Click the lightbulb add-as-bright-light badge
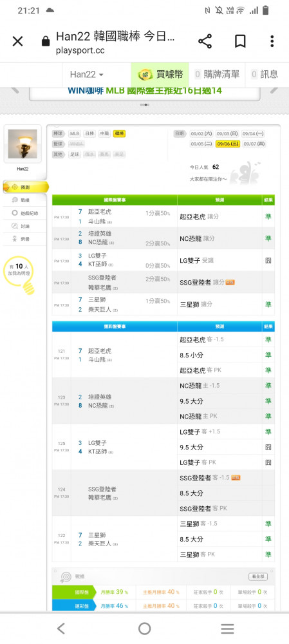The height and width of the screenshot is (644, 289). click(19, 275)
